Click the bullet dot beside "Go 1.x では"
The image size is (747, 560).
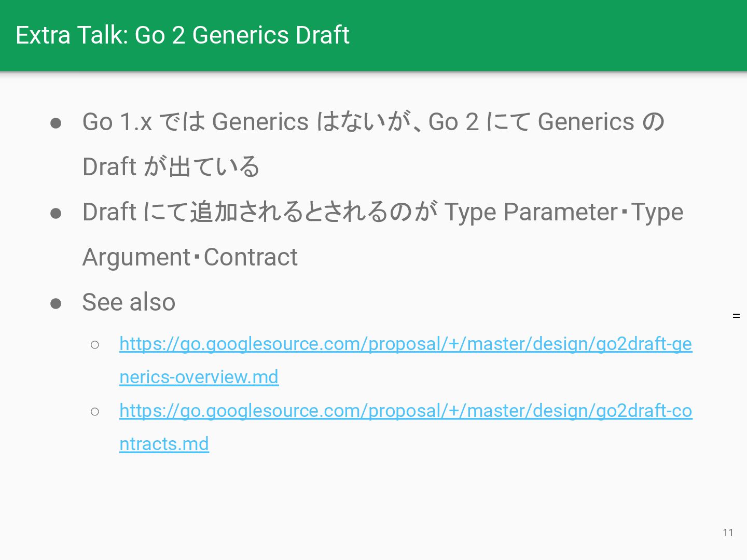[x=56, y=123]
